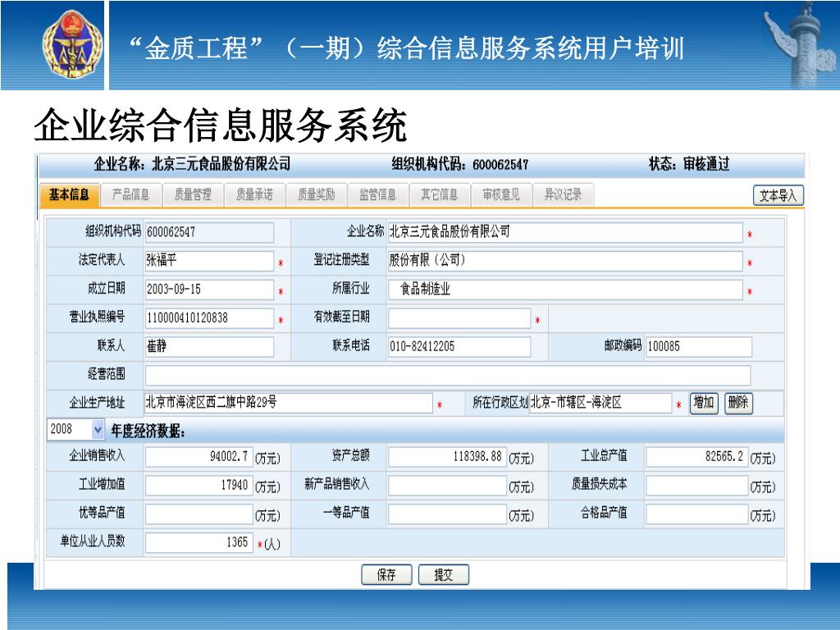Image resolution: width=840 pixels, height=630 pixels.
Task: Click the 营业执照编号 input field
Action: pyautogui.click(x=209, y=318)
